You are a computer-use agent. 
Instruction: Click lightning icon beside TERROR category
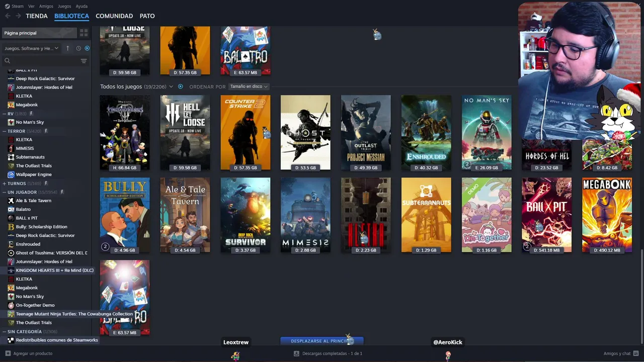click(46, 131)
